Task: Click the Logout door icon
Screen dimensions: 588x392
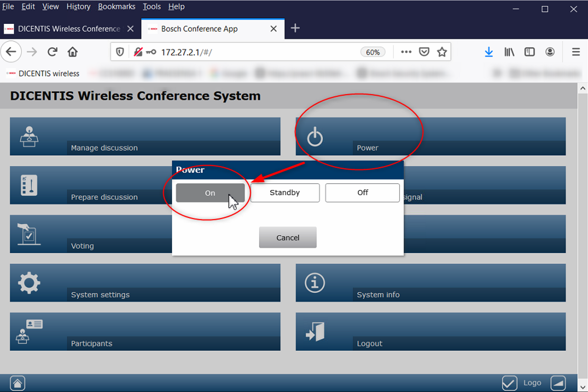Action: pyautogui.click(x=315, y=332)
